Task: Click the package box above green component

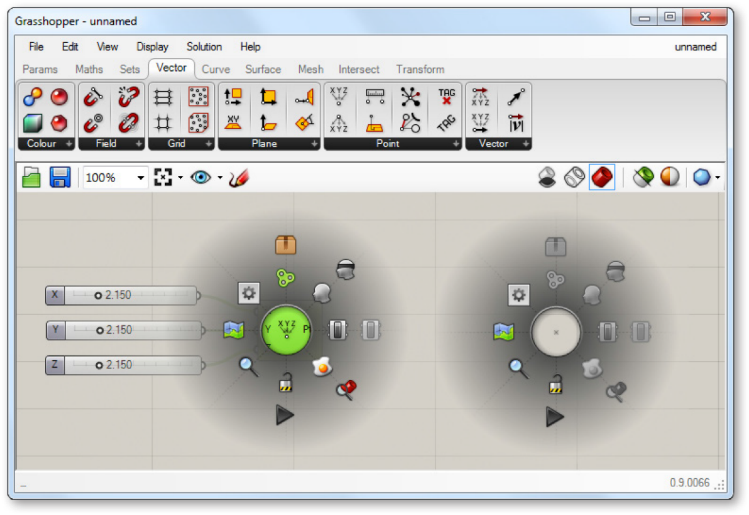Action: coord(286,245)
